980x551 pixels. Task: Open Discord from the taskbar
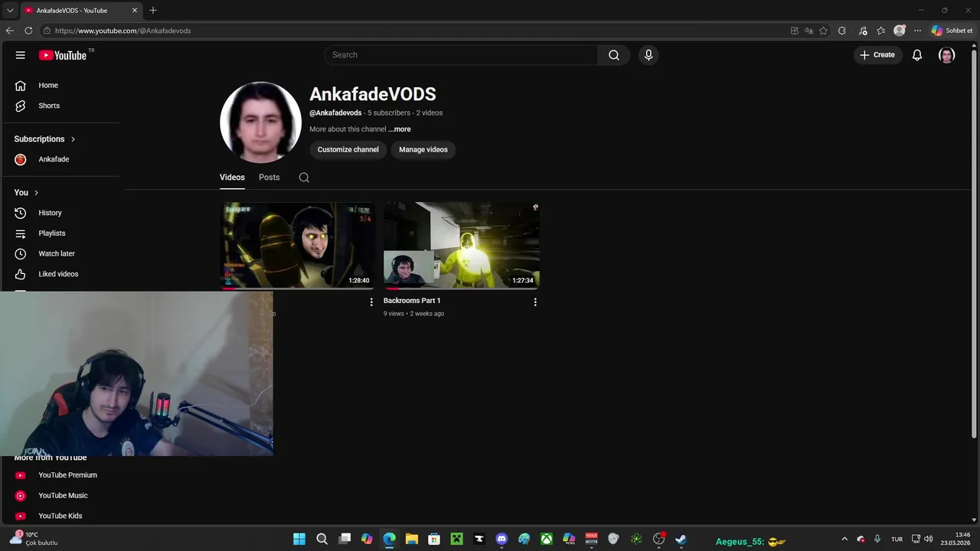pyautogui.click(x=501, y=540)
